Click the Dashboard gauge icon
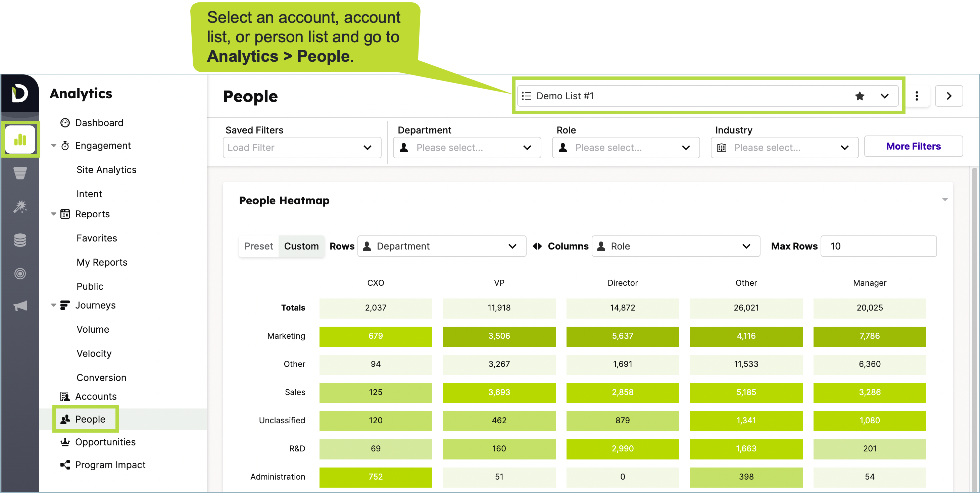This screenshot has width=980, height=493. pos(65,123)
